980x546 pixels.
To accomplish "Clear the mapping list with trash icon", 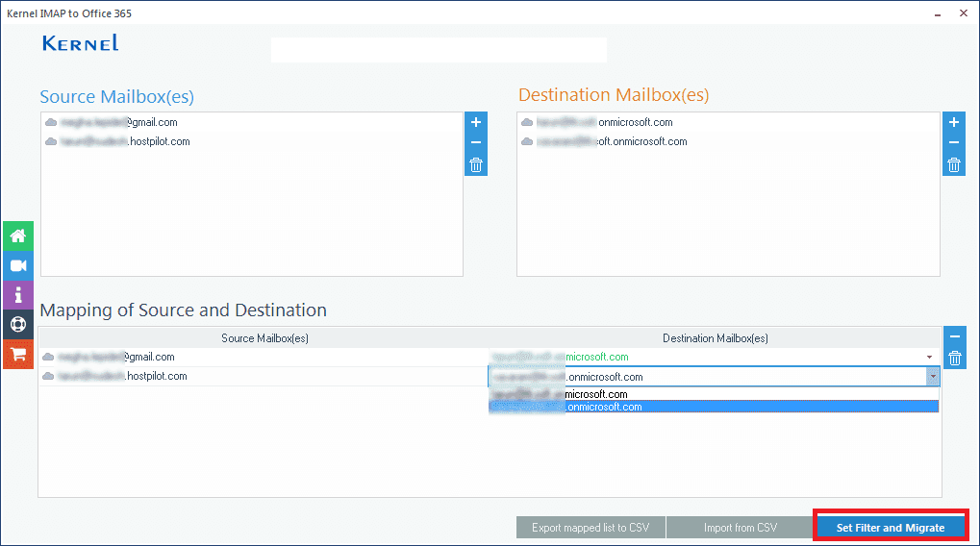I will coord(954,359).
